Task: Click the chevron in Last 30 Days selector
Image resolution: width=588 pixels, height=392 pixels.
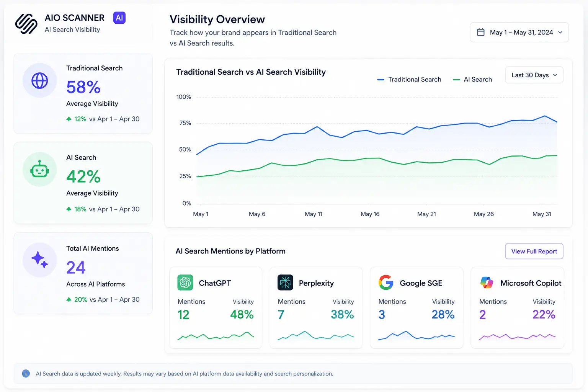Action: (x=555, y=75)
